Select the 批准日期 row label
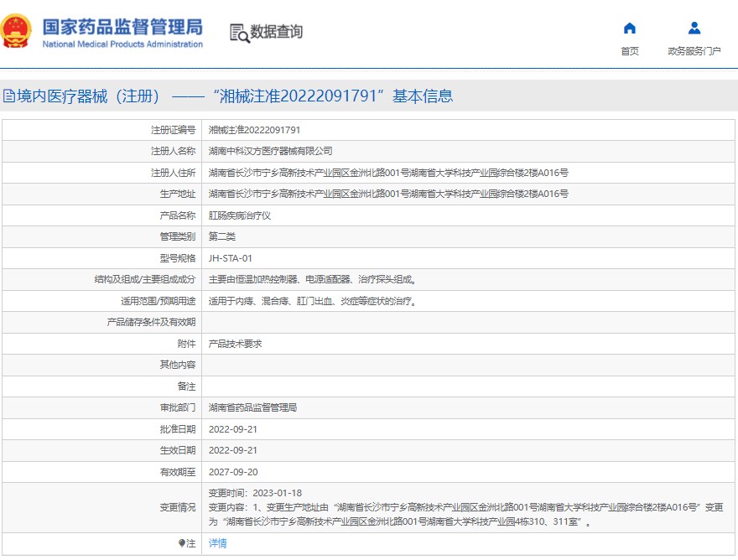The height and width of the screenshot is (560, 738). click(178, 429)
